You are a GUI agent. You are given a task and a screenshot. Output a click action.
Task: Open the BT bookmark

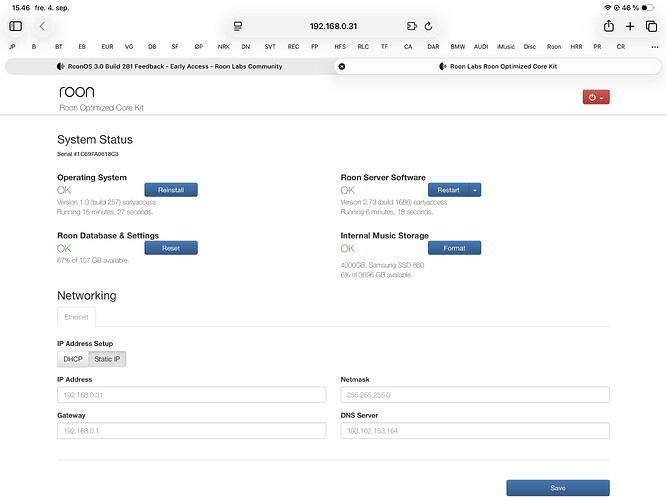tap(59, 47)
